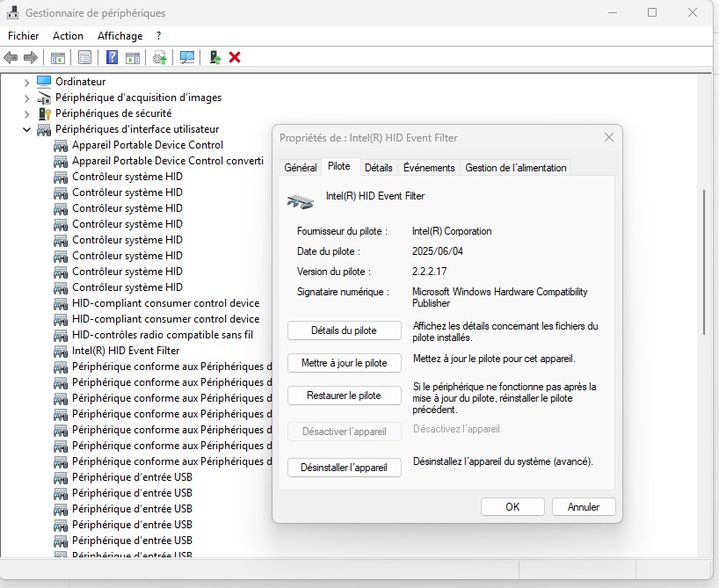Click the Properties toolbar icon
The height and width of the screenshot is (588, 719).
point(84,57)
